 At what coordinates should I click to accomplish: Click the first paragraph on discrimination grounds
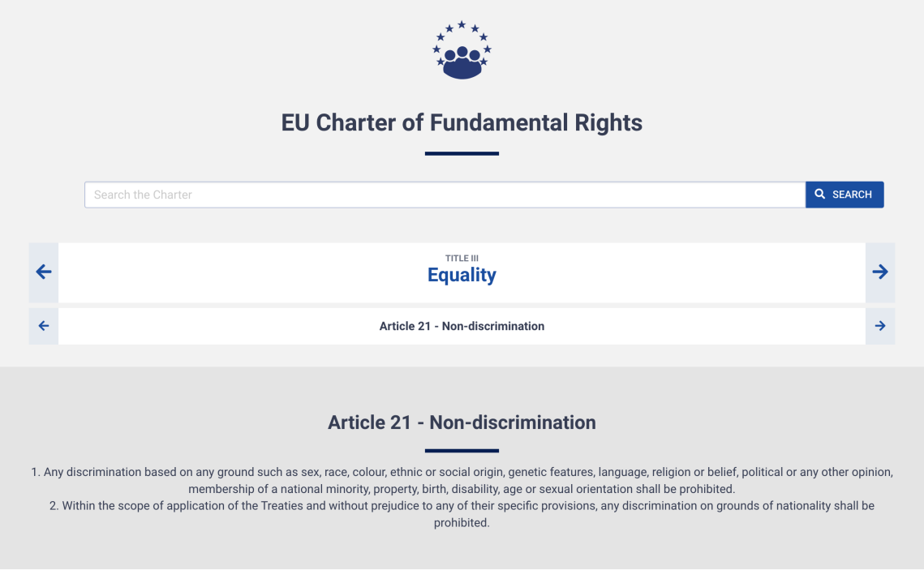point(462,480)
